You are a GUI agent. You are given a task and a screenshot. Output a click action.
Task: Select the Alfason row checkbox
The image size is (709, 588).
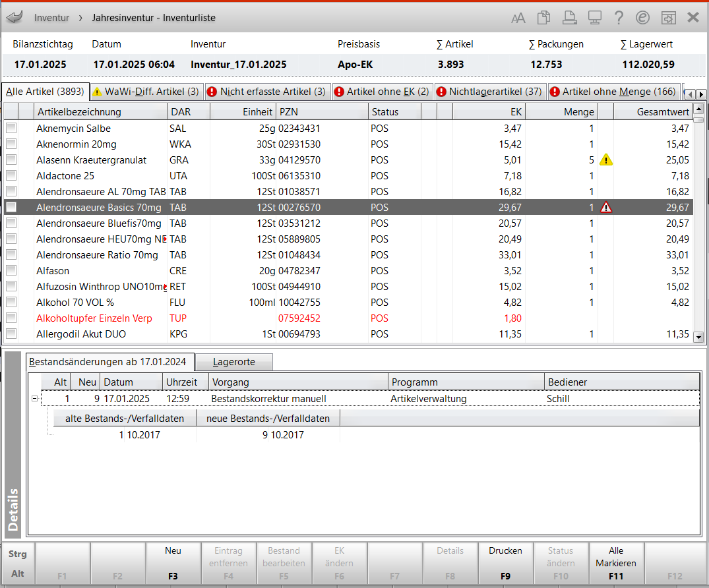[11, 271]
